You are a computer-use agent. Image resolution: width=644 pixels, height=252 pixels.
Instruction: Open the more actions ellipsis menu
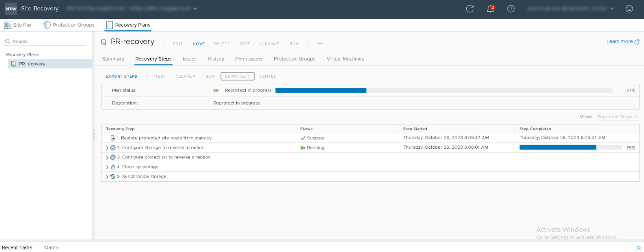(320, 44)
